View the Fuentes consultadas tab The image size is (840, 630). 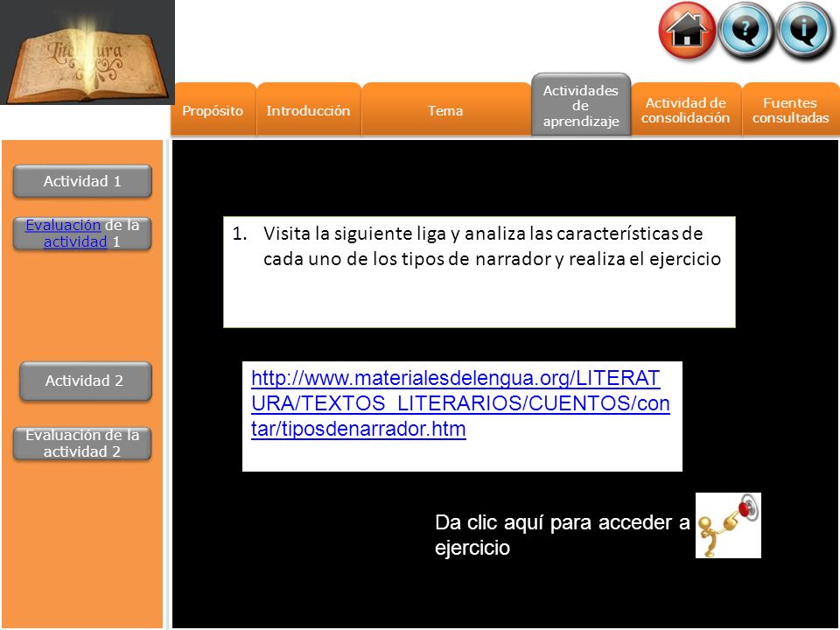click(790, 110)
